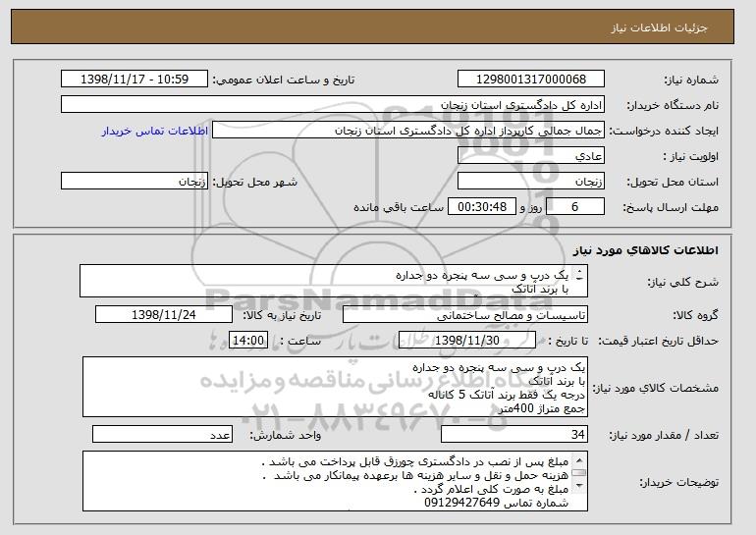Click the تاریخ نیاز به کالا date field
The height and width of the screenshot is (535, 756).
pos(164,315)
